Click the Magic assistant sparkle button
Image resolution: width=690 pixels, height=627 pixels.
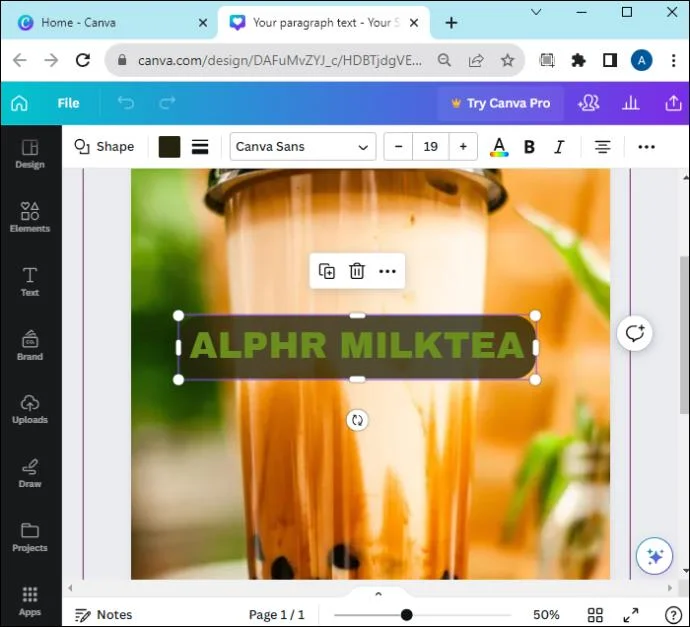click(654, 556)
